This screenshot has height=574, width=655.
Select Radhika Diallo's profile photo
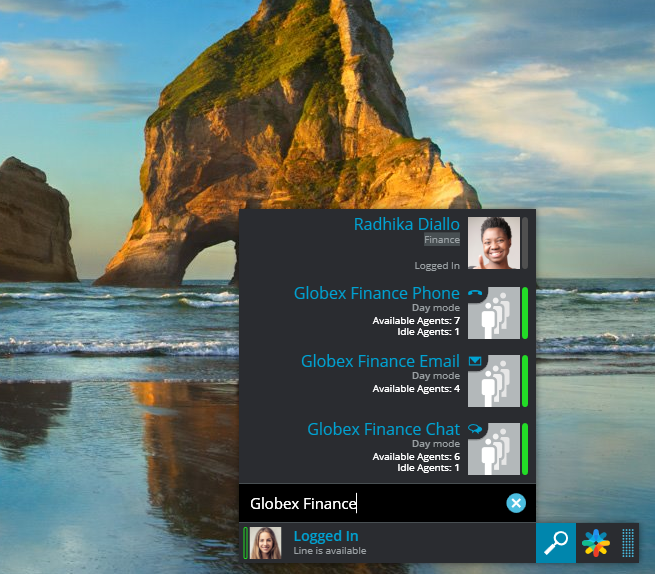tap(494, 243)
